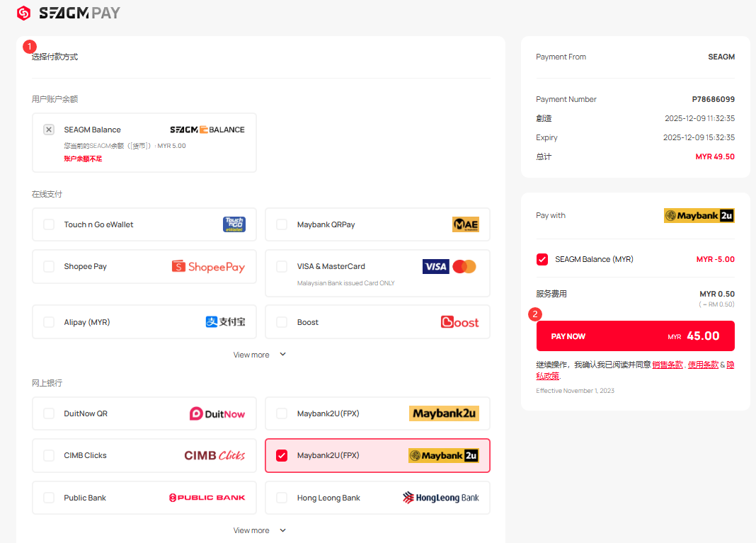Click the CIMB Clicks logo
The width and height of the screenshot is (756, 543).
click(x=214, y=455)
